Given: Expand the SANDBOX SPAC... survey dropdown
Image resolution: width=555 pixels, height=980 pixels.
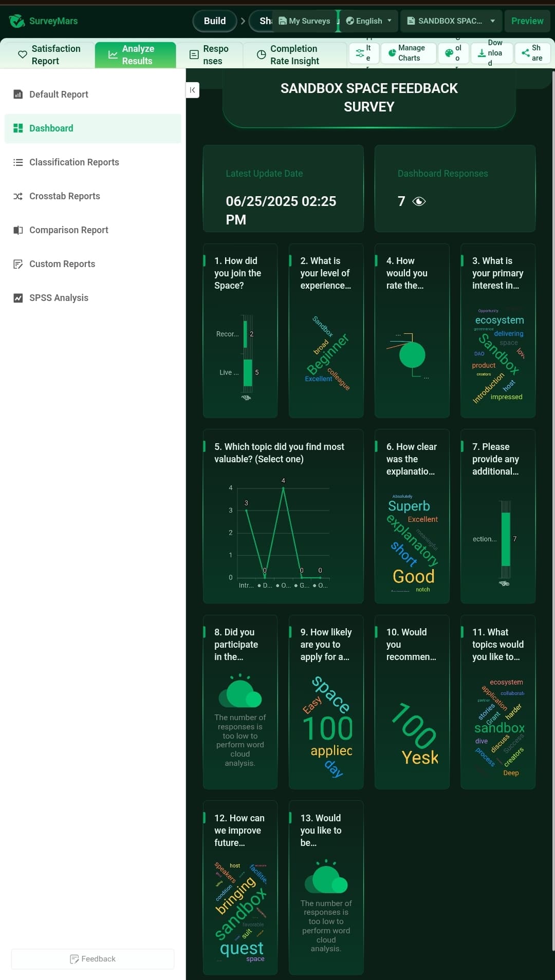Looking at the screenshot, I should [x=451, y=21].
